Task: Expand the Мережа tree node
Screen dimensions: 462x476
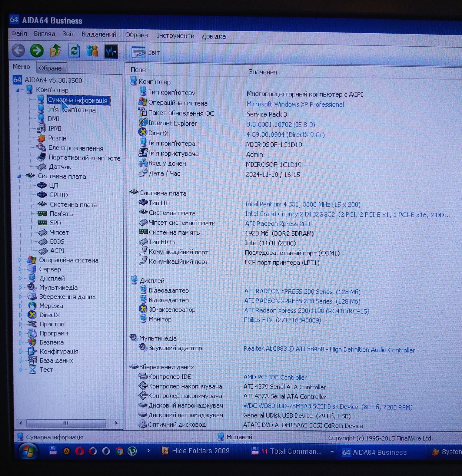Action: (x=20, y=306)
